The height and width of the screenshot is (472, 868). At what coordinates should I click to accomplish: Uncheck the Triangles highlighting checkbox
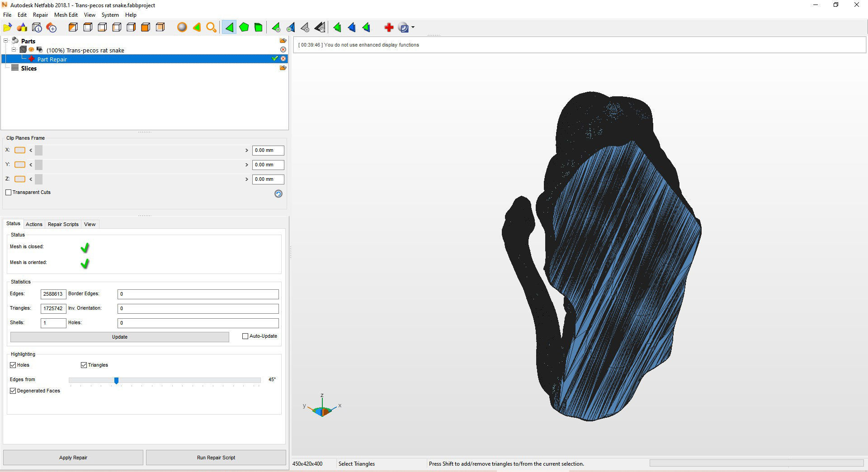coord(84,365)
